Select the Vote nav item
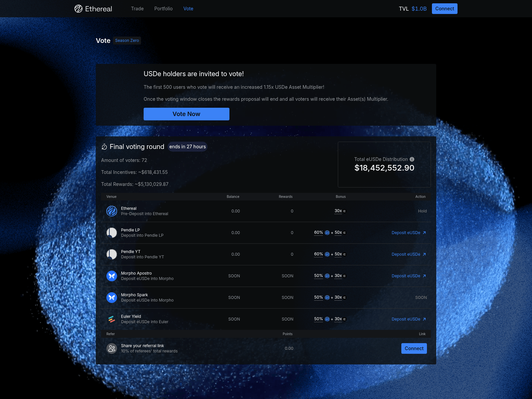 pyautogui.click(x=188, y=9)
